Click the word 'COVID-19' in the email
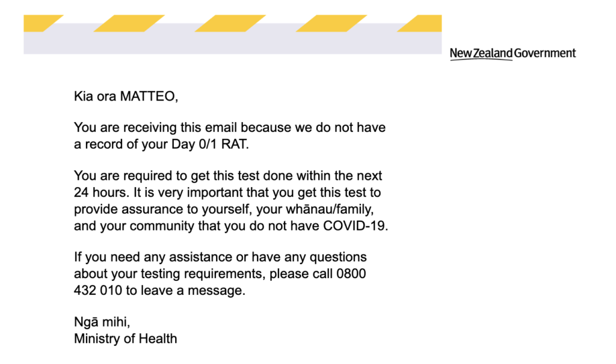Image resolution: width=616 pixels, height=364 pixels. tap(354, 226)
